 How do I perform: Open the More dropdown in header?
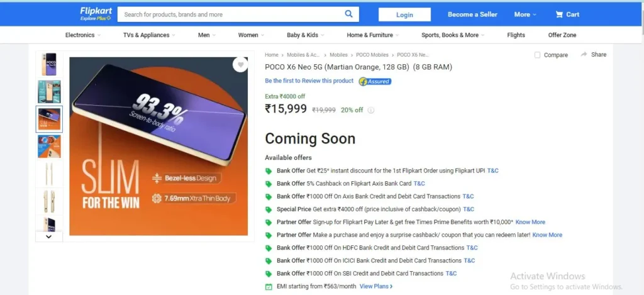(525, 14)
